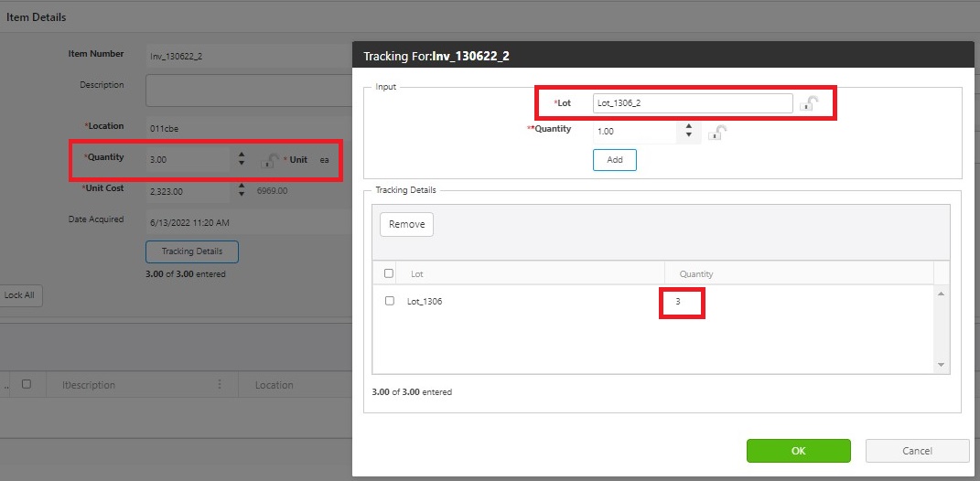Click lock icon beside dialog Quantity field

click(x=718, y=133)
